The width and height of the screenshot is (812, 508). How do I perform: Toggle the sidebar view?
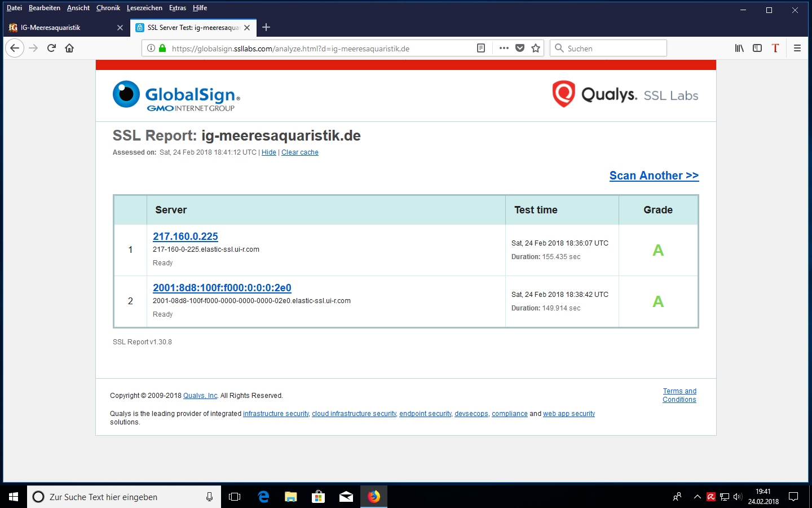[x=757, y=48]
